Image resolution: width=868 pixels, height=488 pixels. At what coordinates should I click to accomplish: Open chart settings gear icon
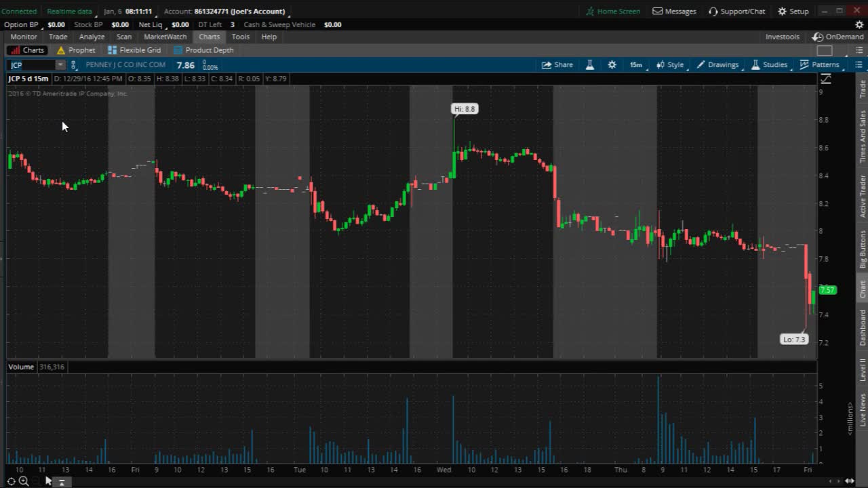[x=612, y=65]
